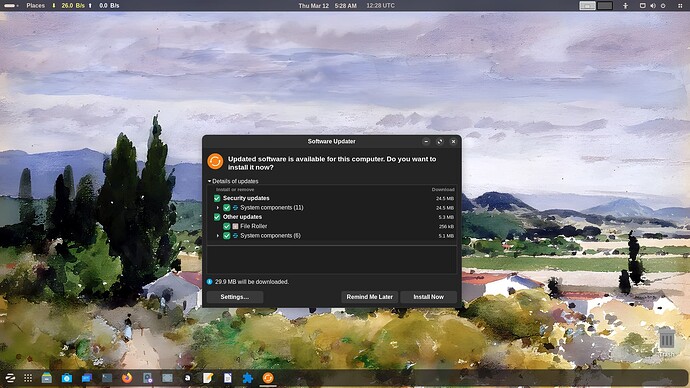This screenshot has height=388, width=690.
Task: Minimize the Software Updater window
Action: point(426,142)
